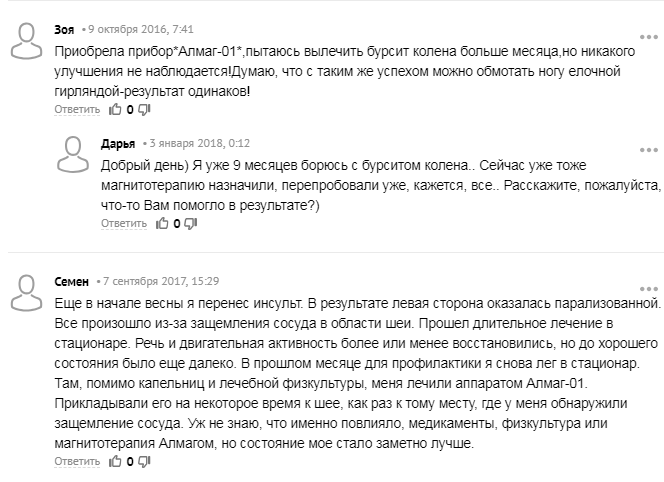Click the 7 сентября 2017 timestamp
The height and width of the screenshot is (482, 664).
[x=161, y=281]
